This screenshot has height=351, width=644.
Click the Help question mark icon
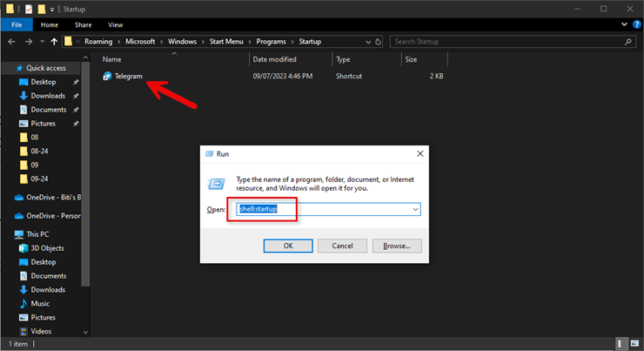coord(634,25)
